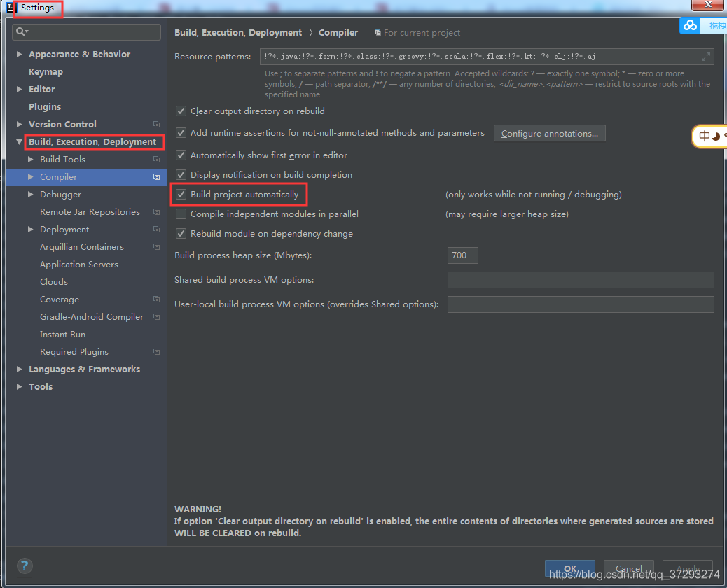Expand the Compiler sub-tree arrow
The image size is (727, 588).
[x=31, y=177]
